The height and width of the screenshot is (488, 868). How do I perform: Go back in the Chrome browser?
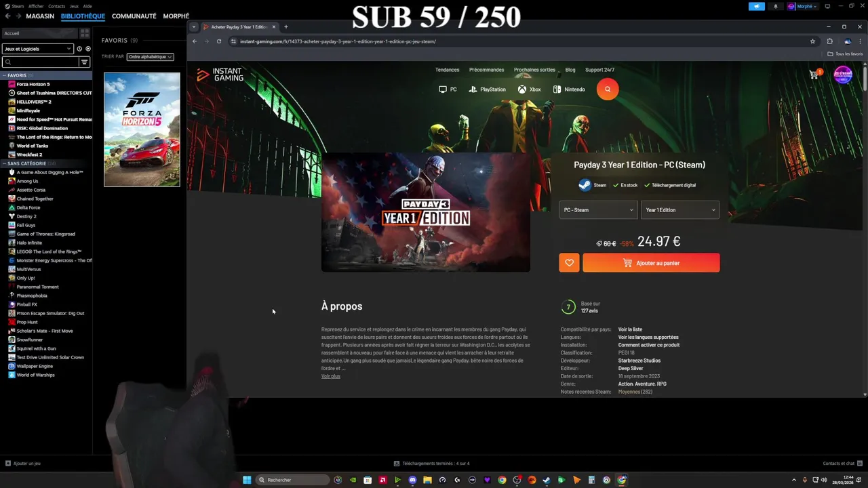(x=195, y=41)
